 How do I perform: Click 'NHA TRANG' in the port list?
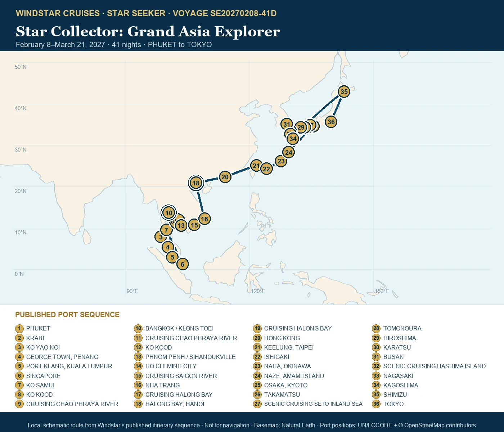(162, 385)
